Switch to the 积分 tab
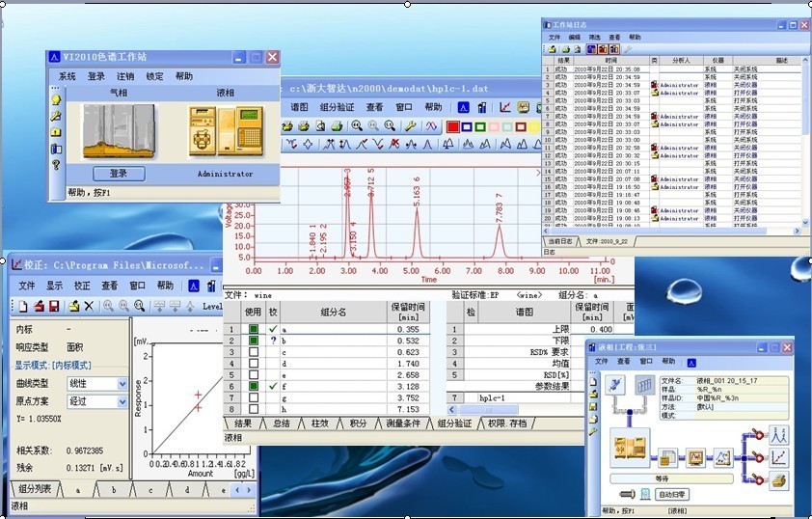The image size is (812, 519). pos(358,423)
